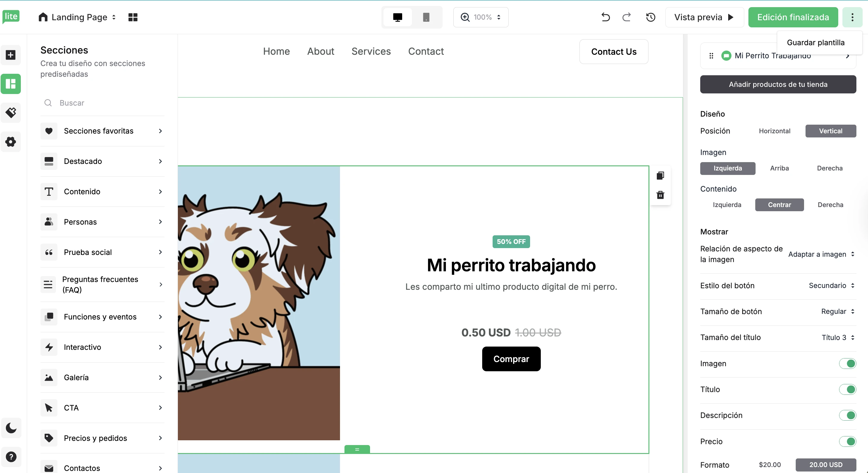Disable the Título toggle
This screenshot has width=868, height=473.
tap(848, 389)
